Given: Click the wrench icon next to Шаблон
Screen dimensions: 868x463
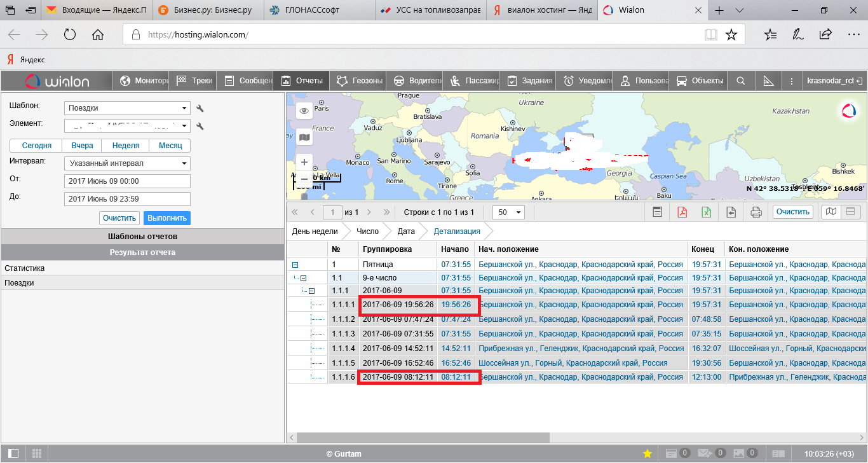Looking at the screenshot, I should click(200, 109).
